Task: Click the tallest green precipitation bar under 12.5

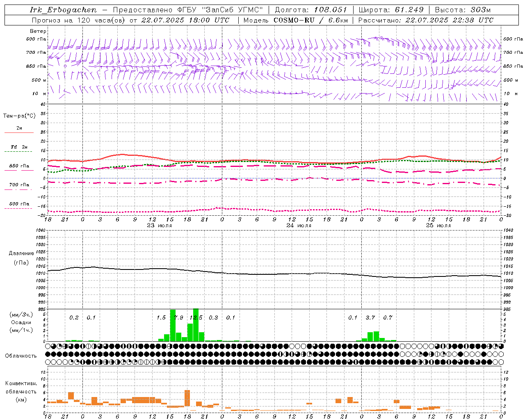Action: 196,325
